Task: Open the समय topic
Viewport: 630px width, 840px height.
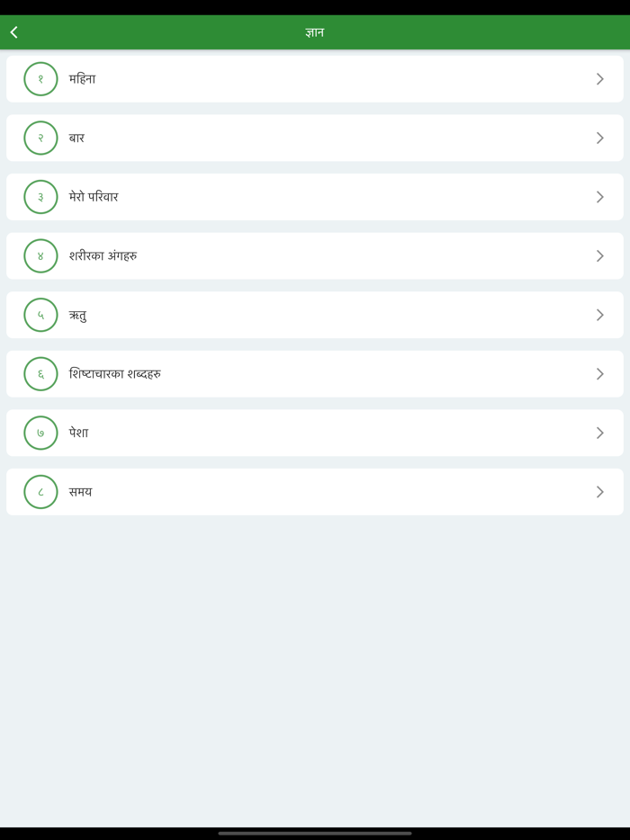Action: (x=80, y=492)
